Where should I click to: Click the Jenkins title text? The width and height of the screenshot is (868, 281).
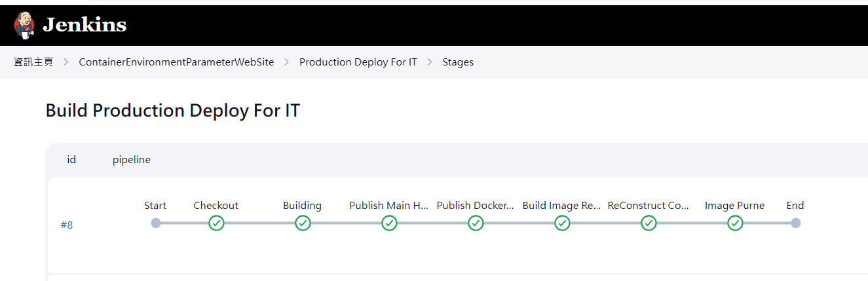[85, 26]
